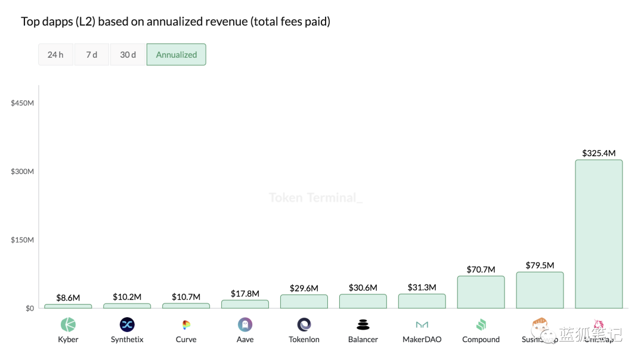
Task: Click the MakerDAO $31.3M bar
Action: pyautogui.click(x=422, y=301)
